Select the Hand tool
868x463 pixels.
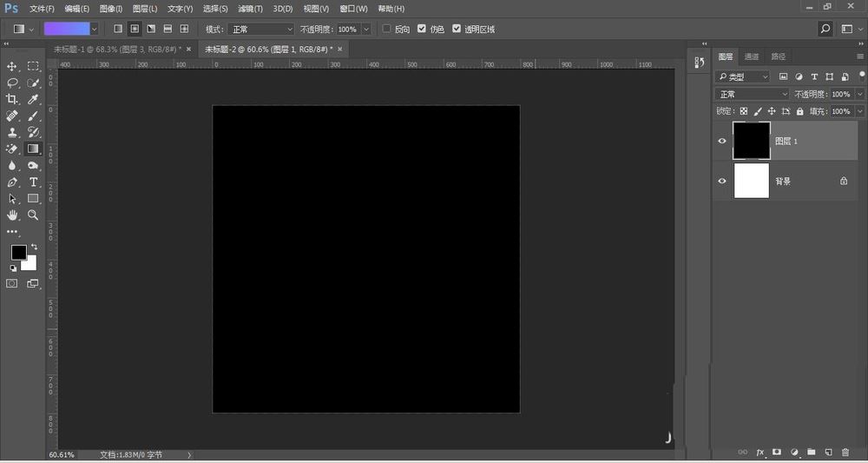pyautogui.click(x=11, y=215)
